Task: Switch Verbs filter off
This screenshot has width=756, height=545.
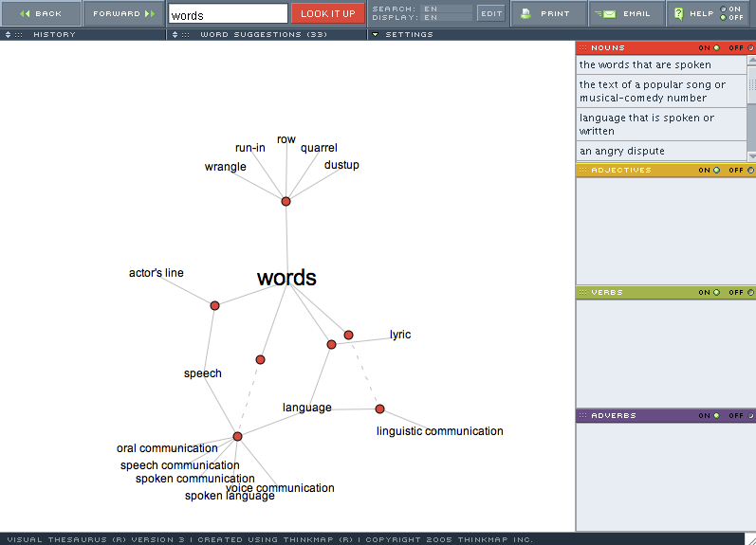Action: tap(750, 293)
